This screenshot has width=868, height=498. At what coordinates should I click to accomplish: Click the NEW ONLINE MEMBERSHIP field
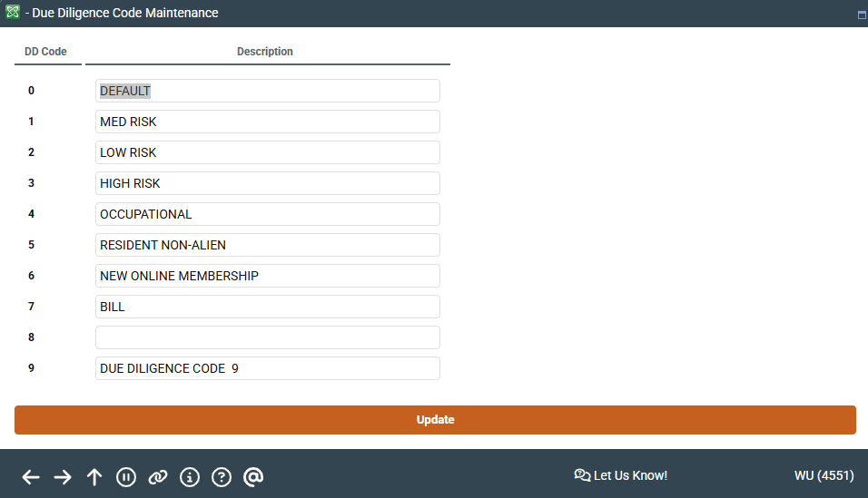click(x=267, y=276)
